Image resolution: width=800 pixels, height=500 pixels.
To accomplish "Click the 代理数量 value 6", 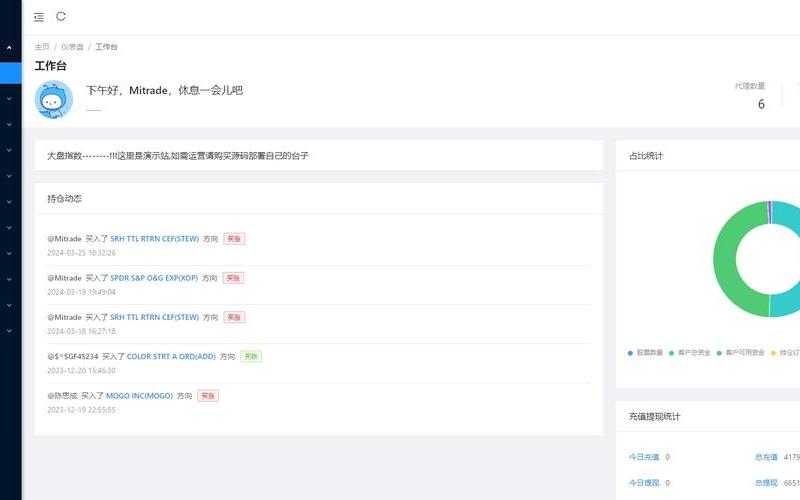I will [761, 105].
